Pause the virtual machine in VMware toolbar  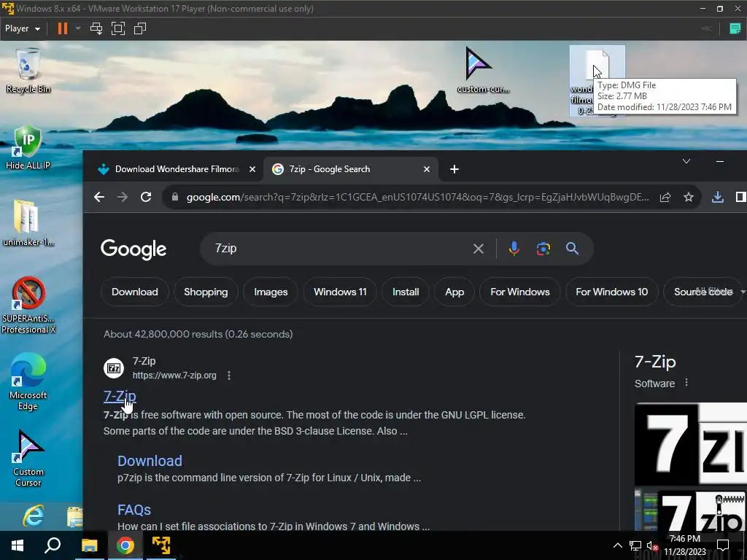pyautogui.click(x=63, y=28)
